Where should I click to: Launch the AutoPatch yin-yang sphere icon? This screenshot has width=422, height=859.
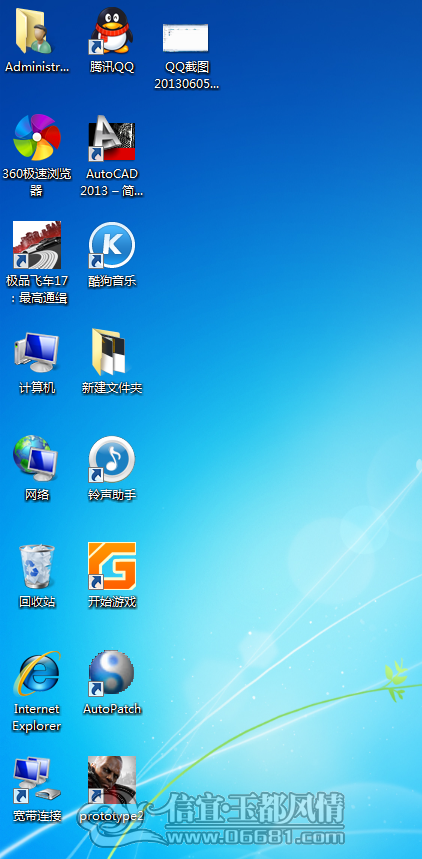[x=112, y=673]
